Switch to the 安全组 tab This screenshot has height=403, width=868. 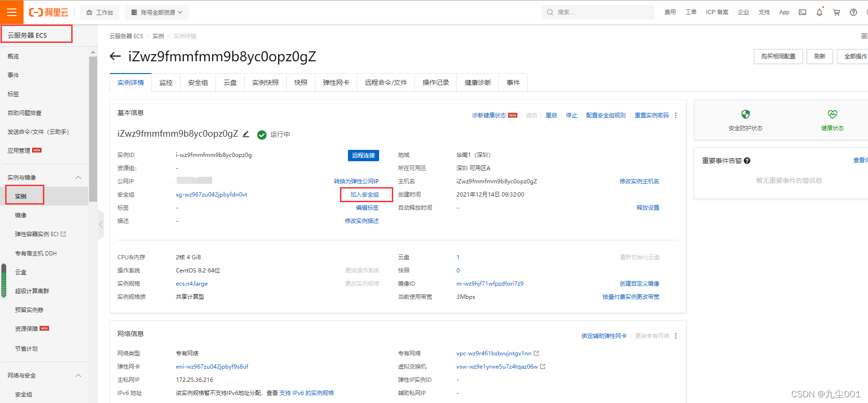click(198, 82)
